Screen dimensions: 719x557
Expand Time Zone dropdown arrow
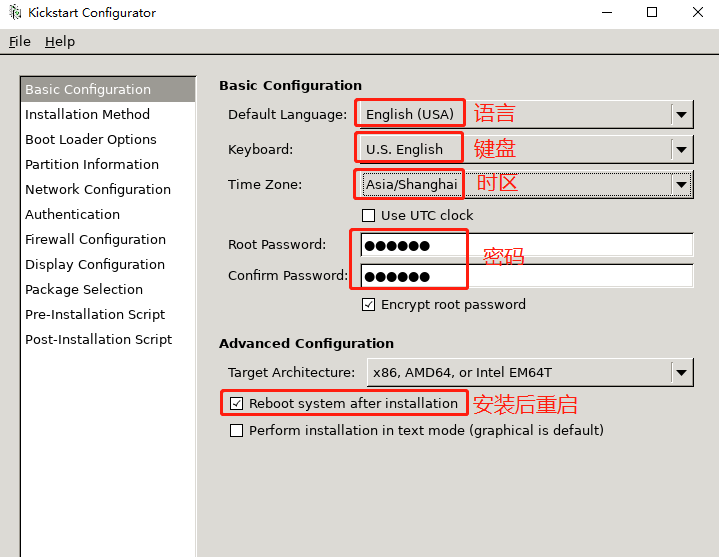(x=681, y=184)
